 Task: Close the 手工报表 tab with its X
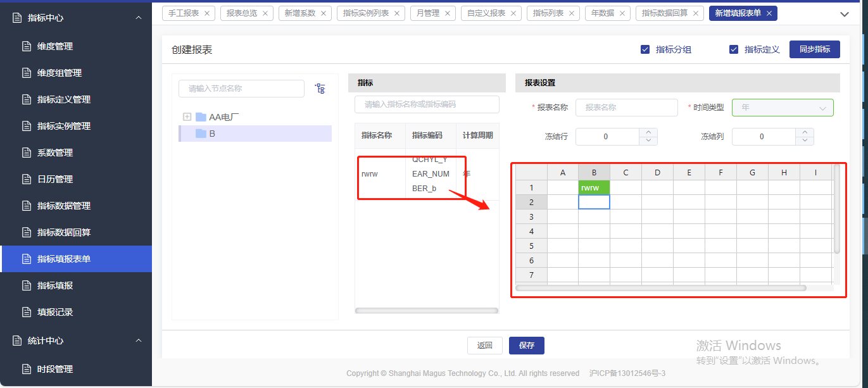(x=207, y=13)
